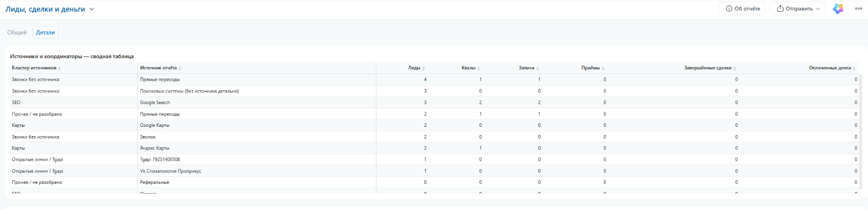Viewport: 868px width, 210px height.
Task: Click Квалы value 2 in Google Search row
Action: click(x=480, y=102)
